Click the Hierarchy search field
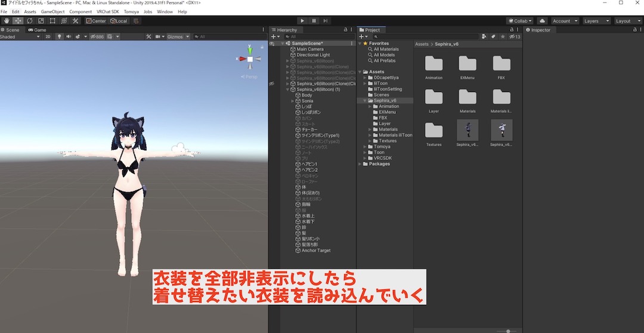Image resolution: width=644 pixels, height=333 pixels. pos(320,36)
